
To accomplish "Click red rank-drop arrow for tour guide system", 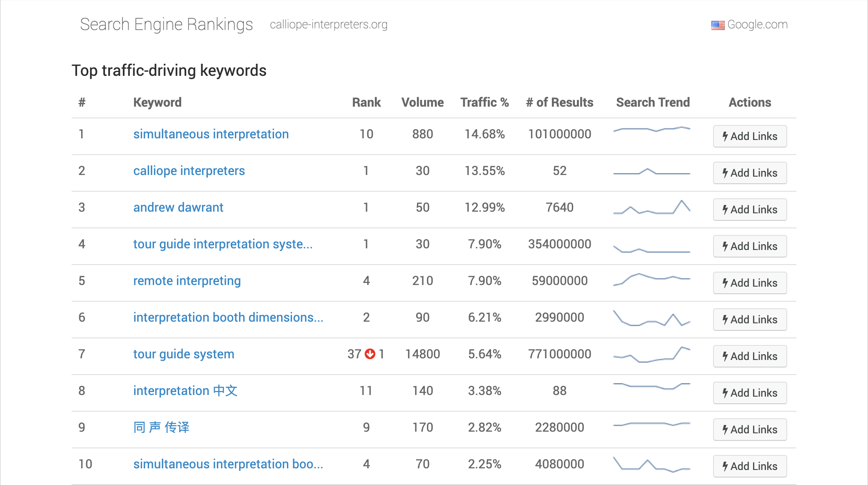I will tap(370, 354).
